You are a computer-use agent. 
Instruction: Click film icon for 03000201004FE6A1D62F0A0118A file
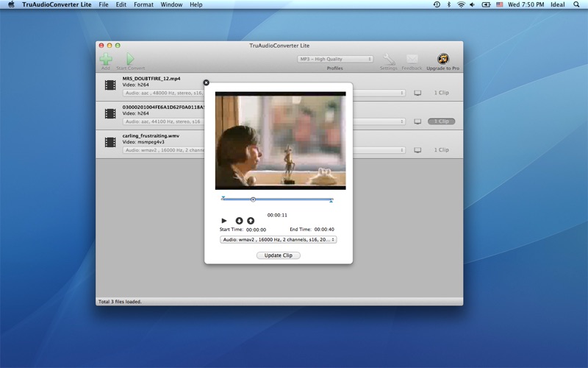pos(110,113)
